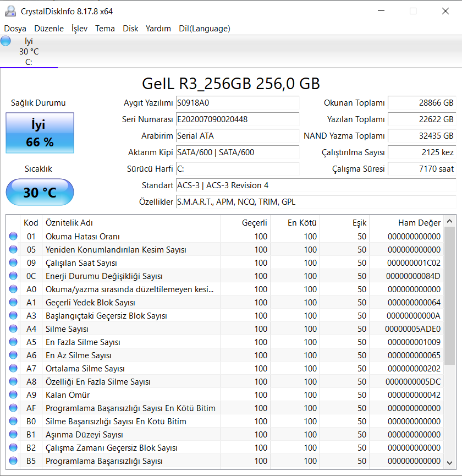Open the Dosya menu
Screen dimensions: 462x476
click(15, 29)
